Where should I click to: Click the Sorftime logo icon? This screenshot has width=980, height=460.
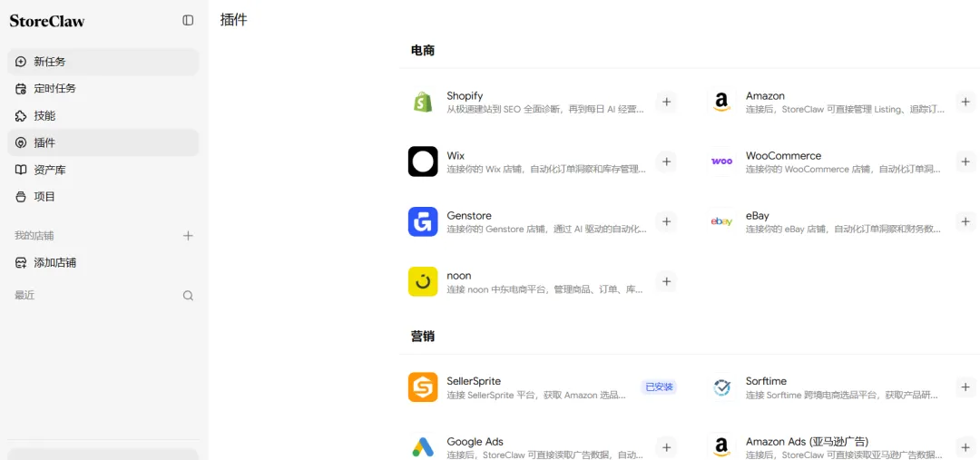[x=722, y=387]
